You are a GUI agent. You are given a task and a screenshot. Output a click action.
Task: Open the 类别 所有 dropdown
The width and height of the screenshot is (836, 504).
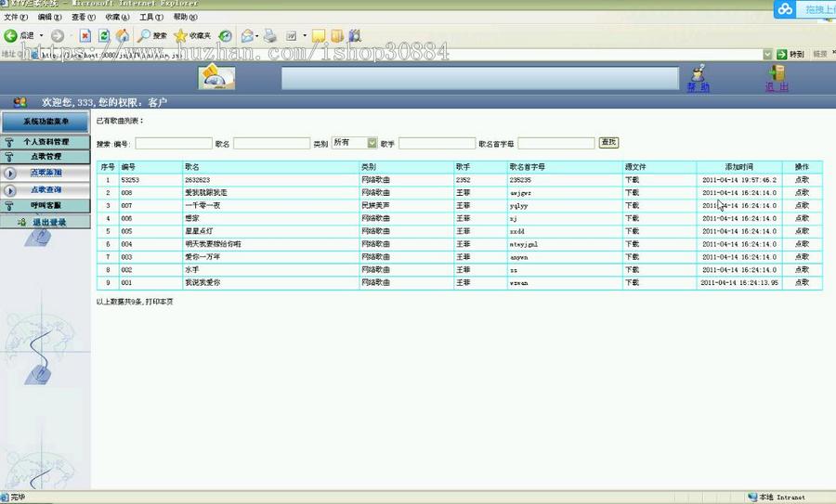pyautogui.click(x=355, y=143)
